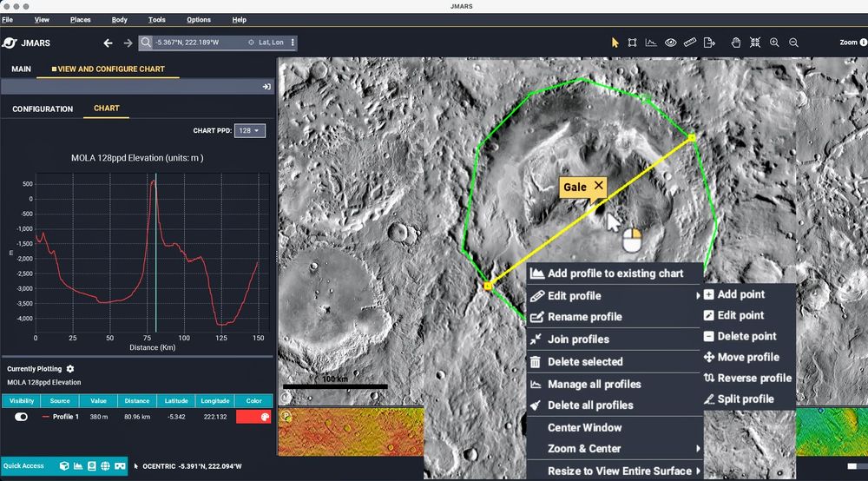Viewport: 868px width, 481px height.
Task: Select Delete point in submenu
Action: coord(748,337)
